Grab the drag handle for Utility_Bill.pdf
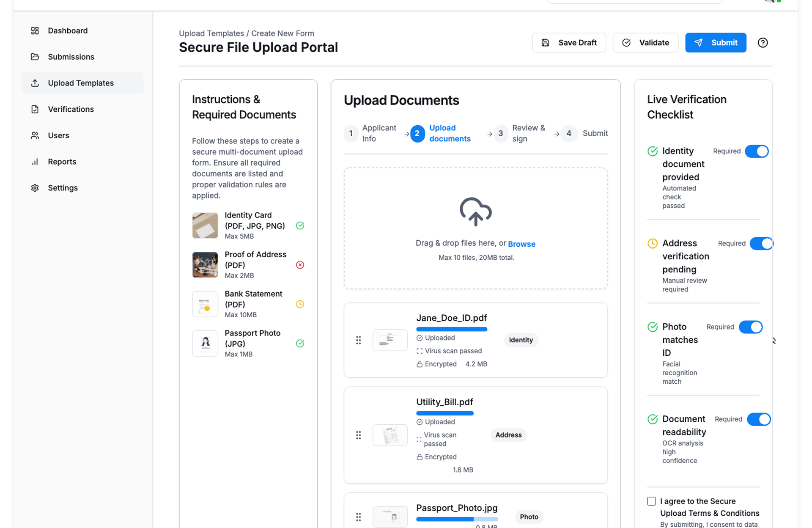This screenshot has width=812, height=528. click(x=358, y=435)
